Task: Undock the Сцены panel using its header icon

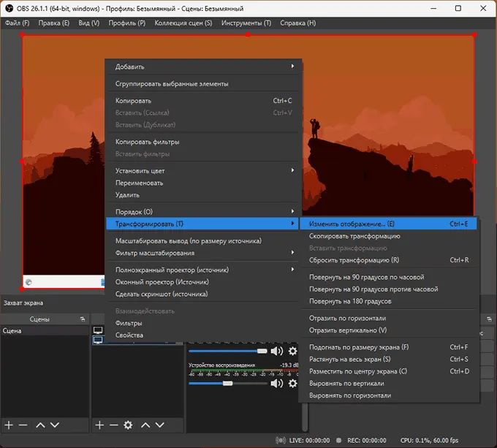Action: pos(82,319)
